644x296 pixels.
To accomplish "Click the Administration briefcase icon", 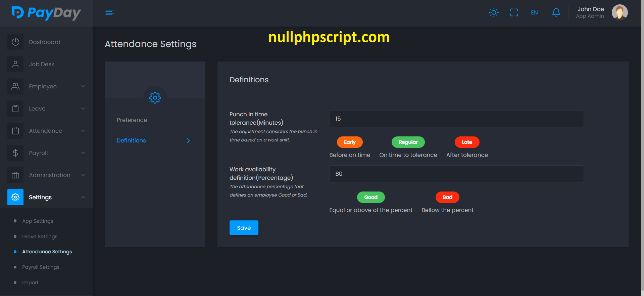I will tap(15, 175).
